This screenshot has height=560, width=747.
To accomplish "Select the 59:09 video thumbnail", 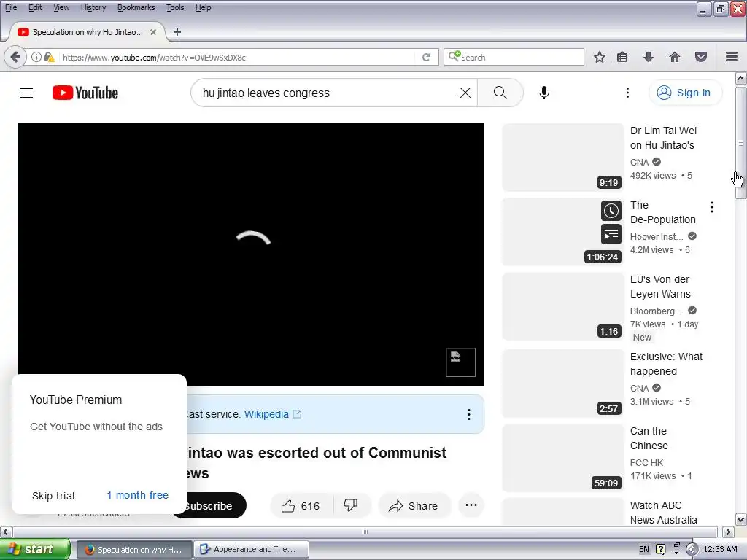I will click(563, 458).
